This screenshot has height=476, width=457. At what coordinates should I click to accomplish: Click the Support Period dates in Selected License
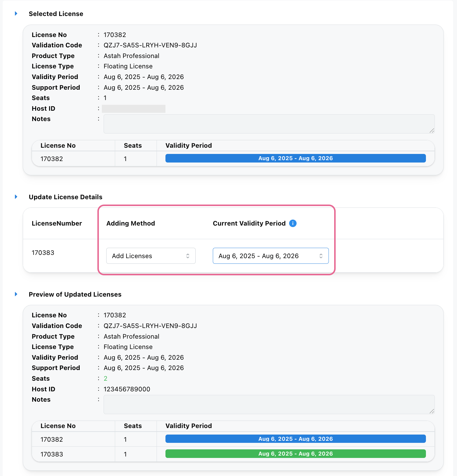click(x=144, y=88)
